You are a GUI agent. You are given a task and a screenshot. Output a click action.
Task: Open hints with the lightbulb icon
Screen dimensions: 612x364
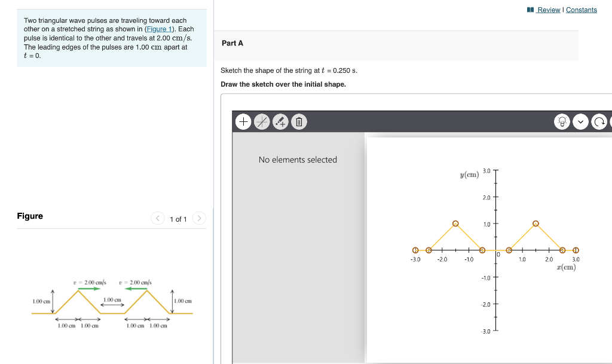(562, 121)
